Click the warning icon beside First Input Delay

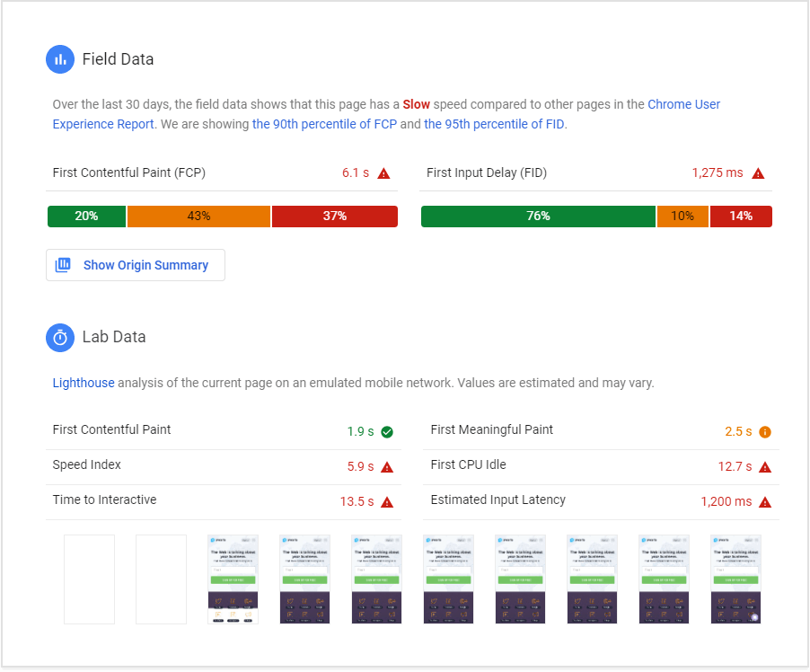pos(757,172)
